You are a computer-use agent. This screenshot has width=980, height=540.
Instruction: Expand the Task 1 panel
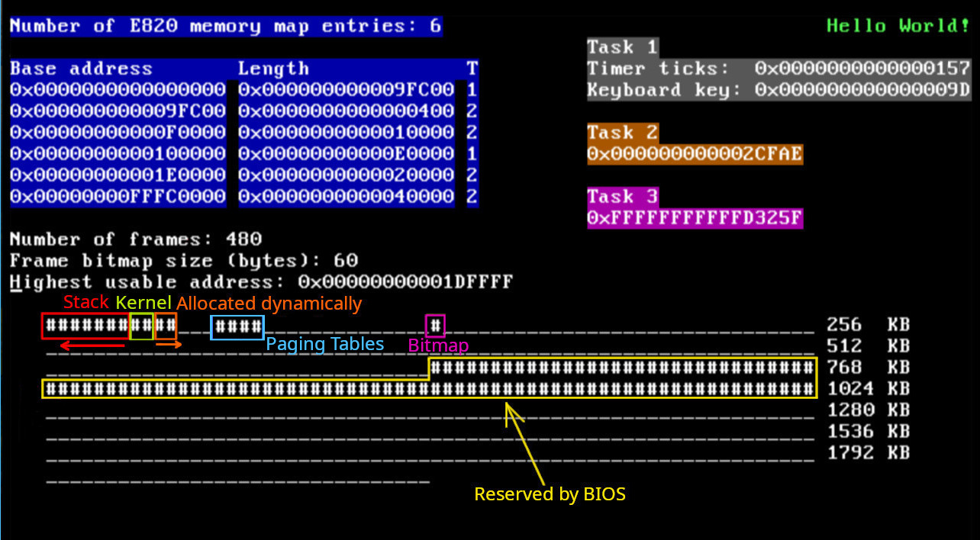pyautogui.click(x=622, y=47)
